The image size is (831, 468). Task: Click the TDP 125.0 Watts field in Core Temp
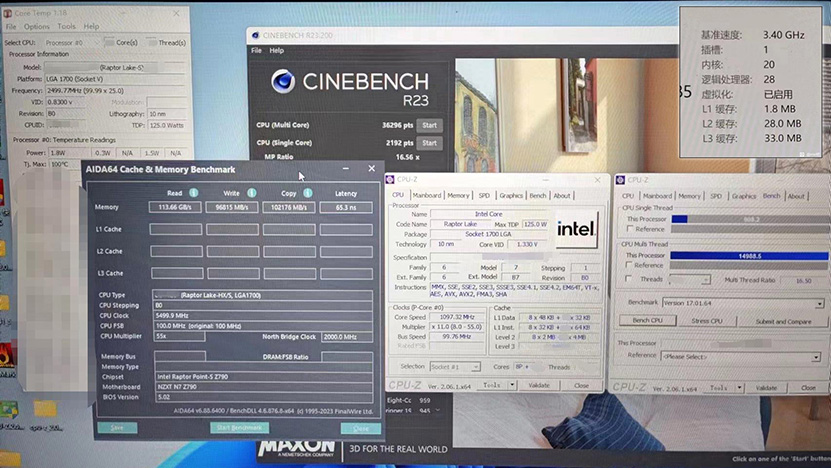pos(166,126)
